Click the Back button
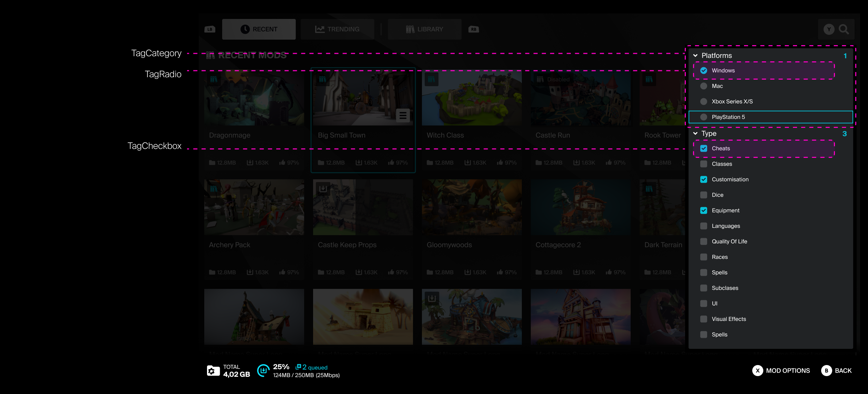Screen dimensions: 868x394 tap(836, 371)
